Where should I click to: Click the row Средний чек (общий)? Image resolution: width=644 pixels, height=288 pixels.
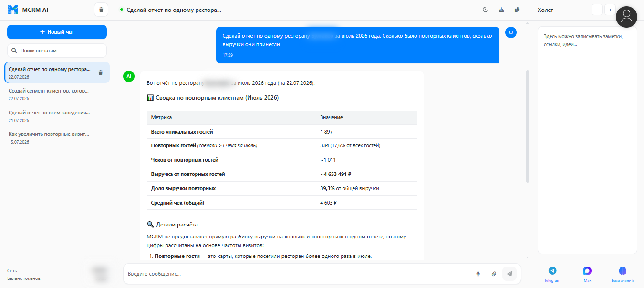coord(282,203)
